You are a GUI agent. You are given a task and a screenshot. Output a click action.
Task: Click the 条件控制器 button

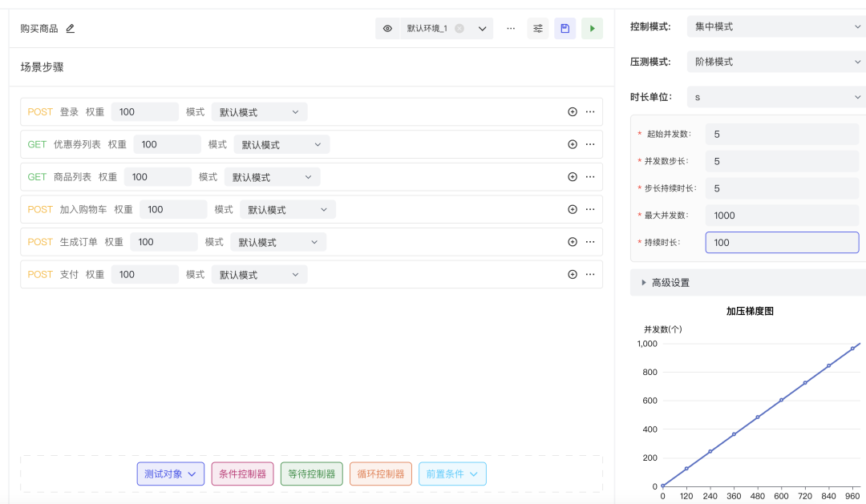[242, 474]
